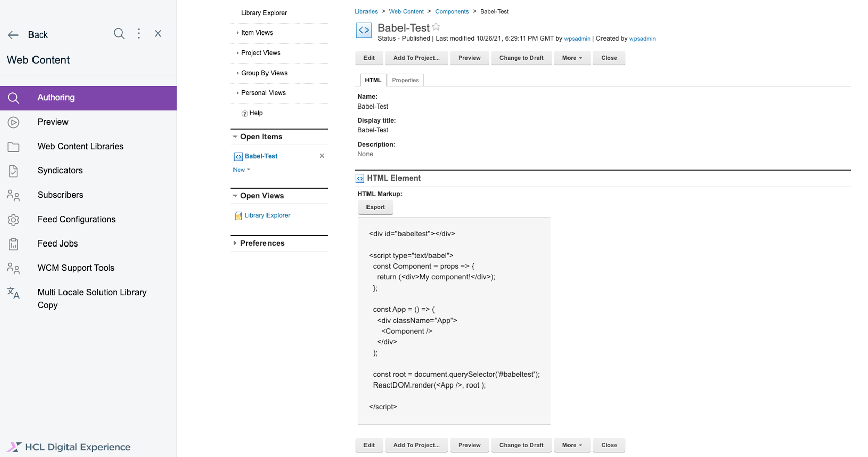This screenshot has height=457, width=868.
Task: Open Feed Jobs
Action: click(x=57, y=244)
